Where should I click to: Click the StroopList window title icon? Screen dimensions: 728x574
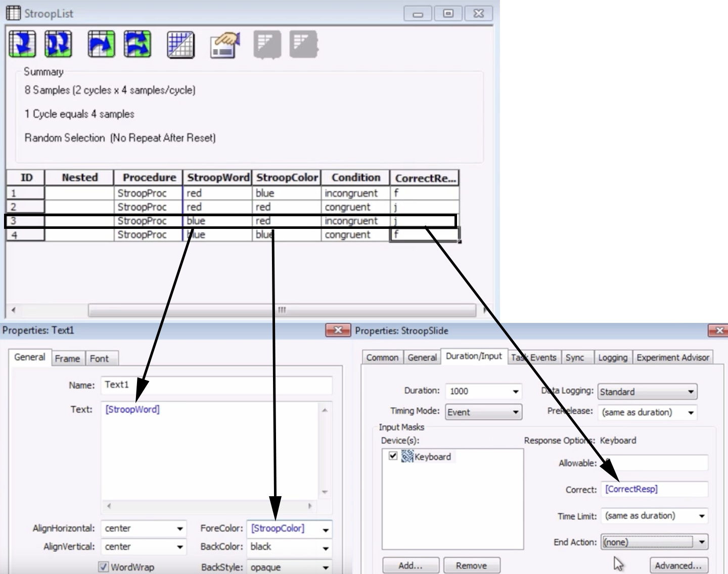click(x=13, y=13)
